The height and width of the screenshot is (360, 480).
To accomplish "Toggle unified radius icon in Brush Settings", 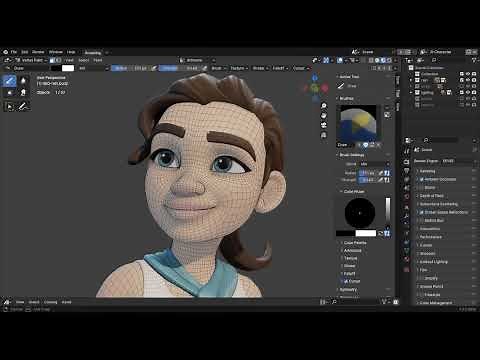I will [x=387, y=173].
